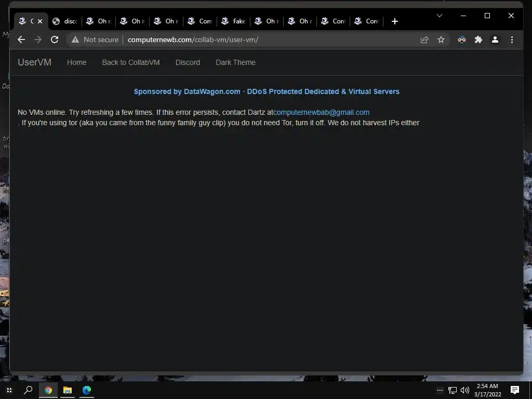
Task: Reload the current page
Action: click(x=55, y=39)
